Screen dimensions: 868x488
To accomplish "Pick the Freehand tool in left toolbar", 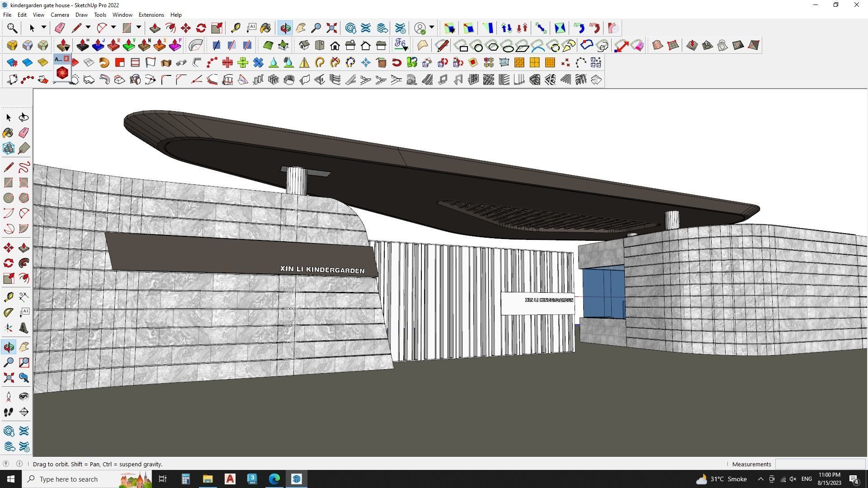I will pos(24,167).
